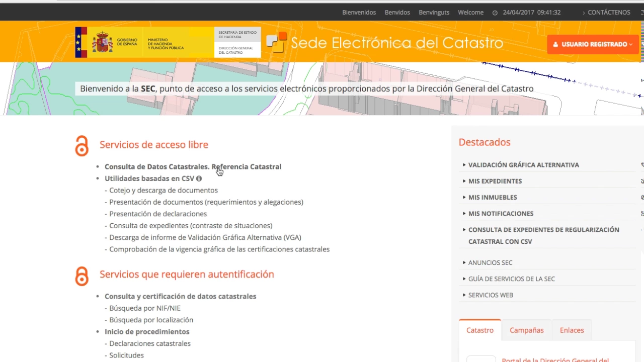Click the date and time 24/04/2017 09:41:32

point(532,13)
